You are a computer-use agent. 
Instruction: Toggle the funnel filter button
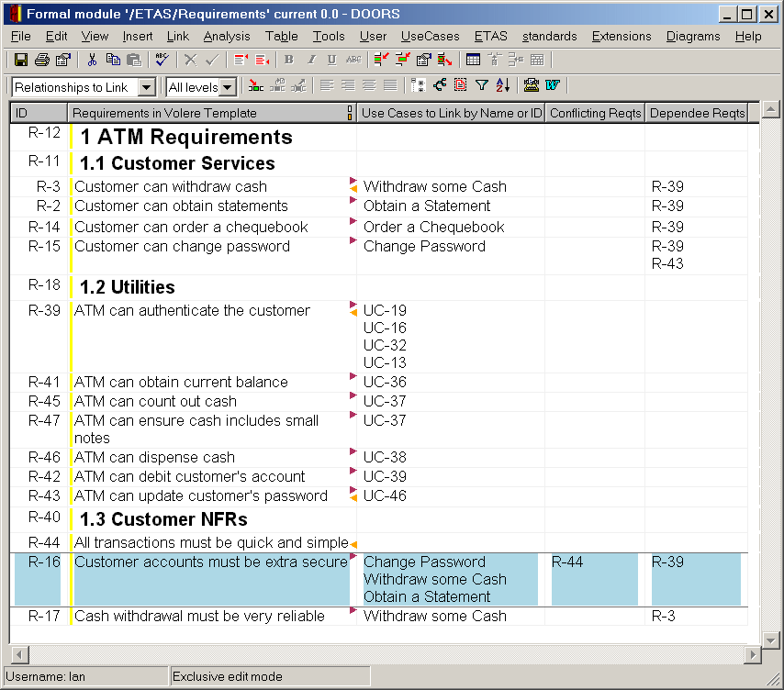tap(481, 85)
